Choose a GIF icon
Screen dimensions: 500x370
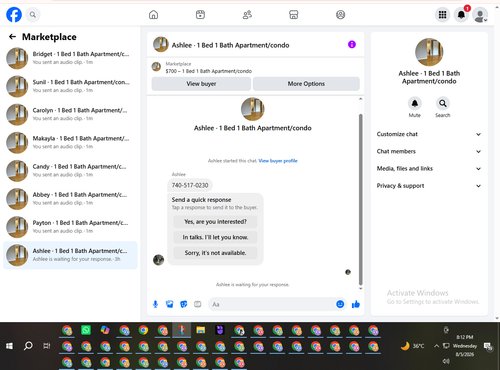[x=198, y=304]
